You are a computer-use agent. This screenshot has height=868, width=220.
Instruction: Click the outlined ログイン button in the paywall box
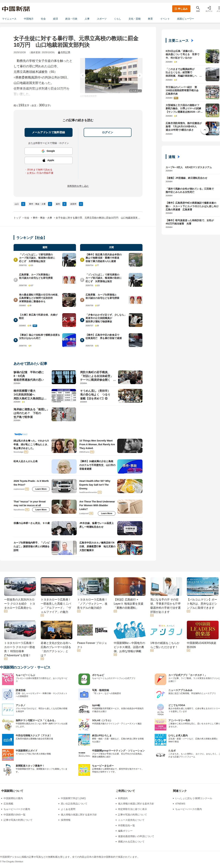108,132
